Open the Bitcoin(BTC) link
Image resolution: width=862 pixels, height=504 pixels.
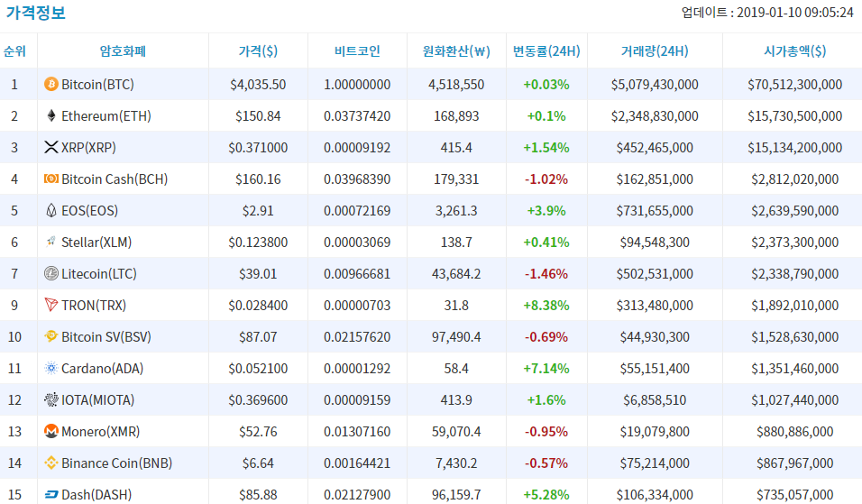(98, 85)
